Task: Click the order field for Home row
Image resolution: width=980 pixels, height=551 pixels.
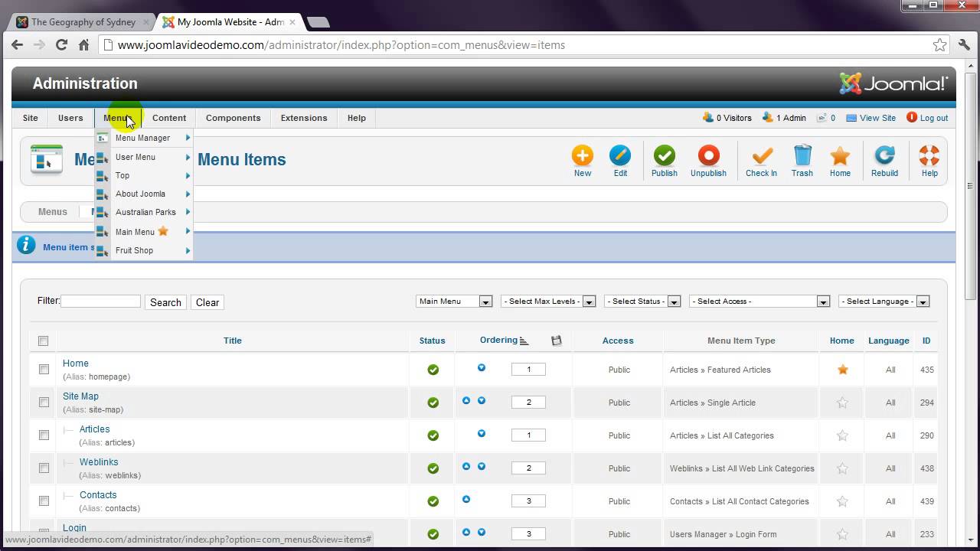Action: pyautogui.click(x=528, y=369)
